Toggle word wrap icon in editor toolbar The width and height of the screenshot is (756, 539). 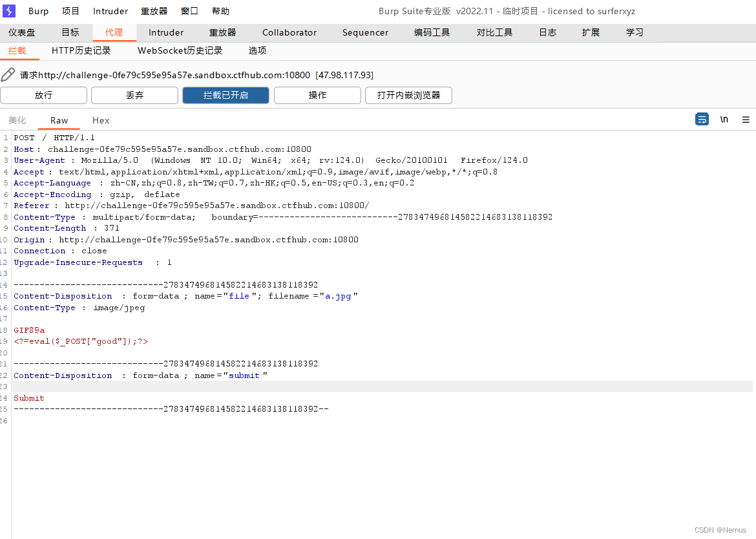(702, 119)
